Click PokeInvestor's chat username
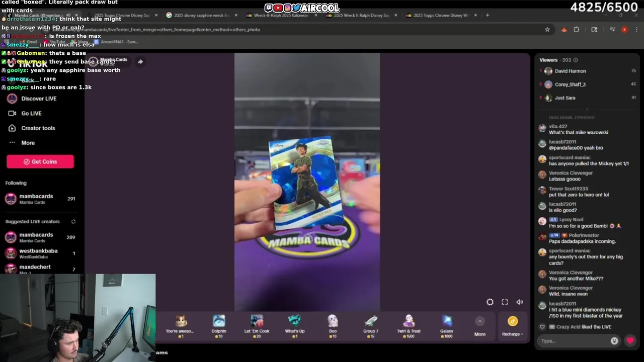 [584, 235]
